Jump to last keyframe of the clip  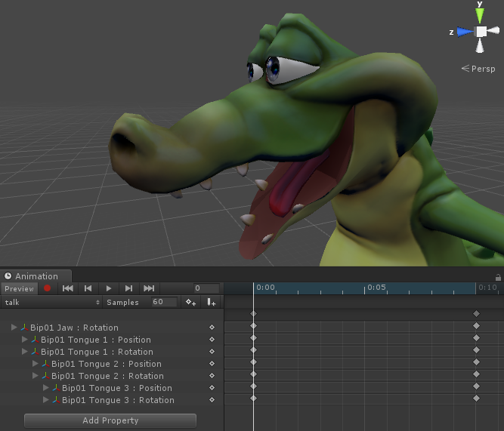click(x=149, y=288)
